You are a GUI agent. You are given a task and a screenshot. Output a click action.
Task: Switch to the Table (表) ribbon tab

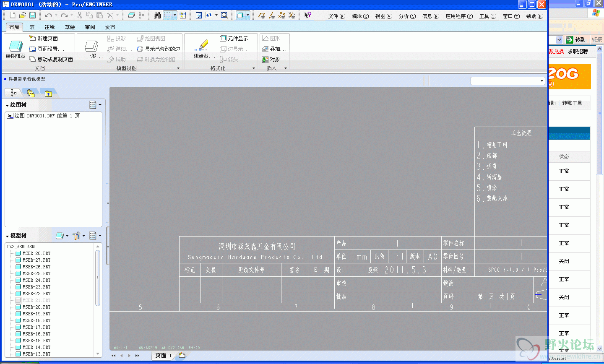(32, 27)
